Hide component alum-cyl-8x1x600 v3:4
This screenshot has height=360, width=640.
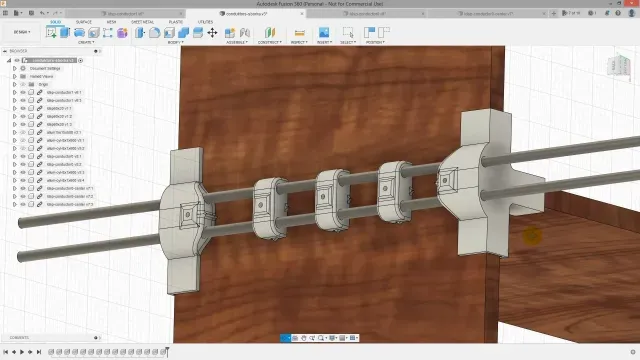click(23, 180)
